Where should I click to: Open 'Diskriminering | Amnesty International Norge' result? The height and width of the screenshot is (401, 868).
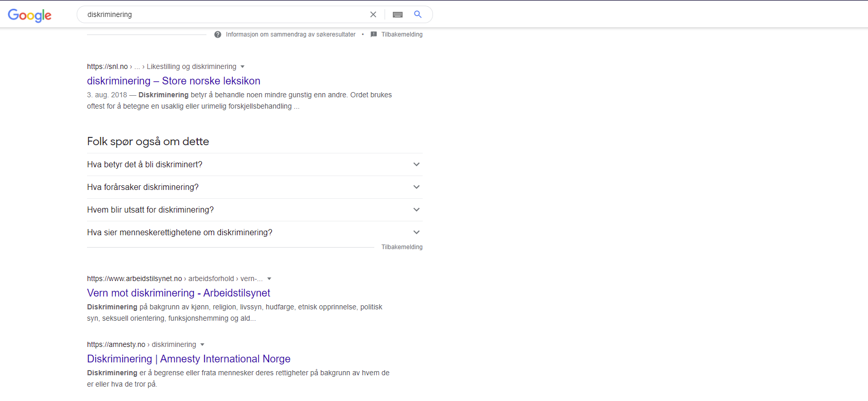point(188,359)
